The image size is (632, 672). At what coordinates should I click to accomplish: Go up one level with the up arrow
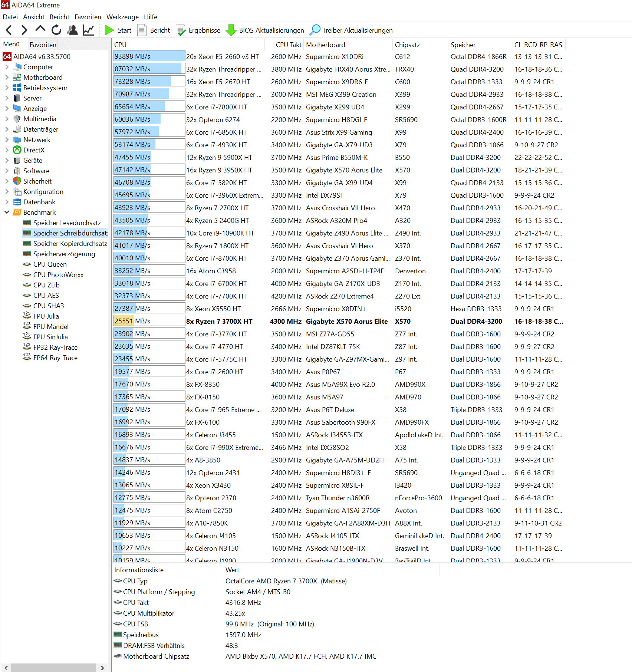click(40, 29)
